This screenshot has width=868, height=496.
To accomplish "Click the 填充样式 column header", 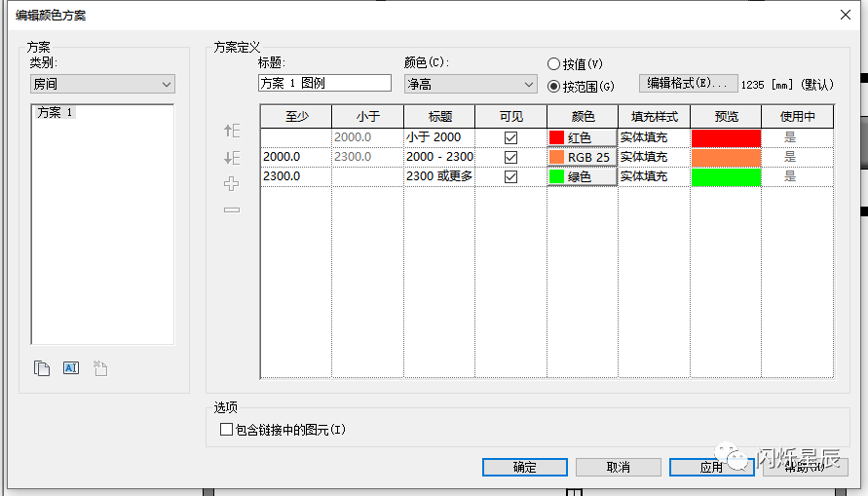I will (x=655, y=116).
